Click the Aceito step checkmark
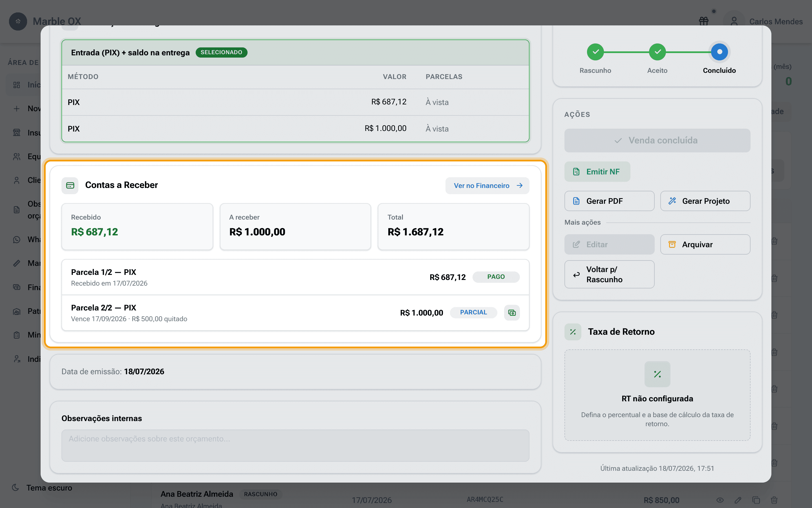Viewport: 812px width, 508px height. (657, 52)
